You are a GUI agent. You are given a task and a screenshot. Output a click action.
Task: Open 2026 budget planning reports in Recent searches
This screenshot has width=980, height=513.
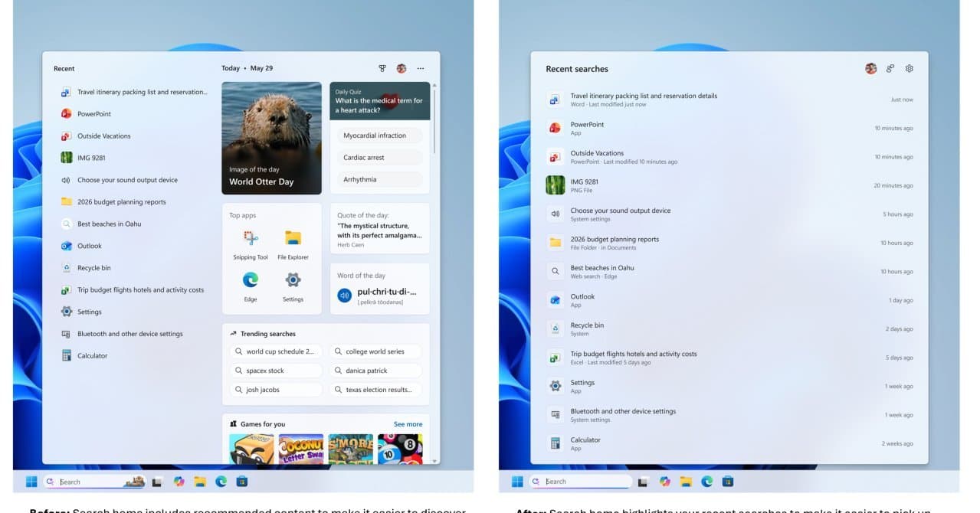click(x=729, y=243)
